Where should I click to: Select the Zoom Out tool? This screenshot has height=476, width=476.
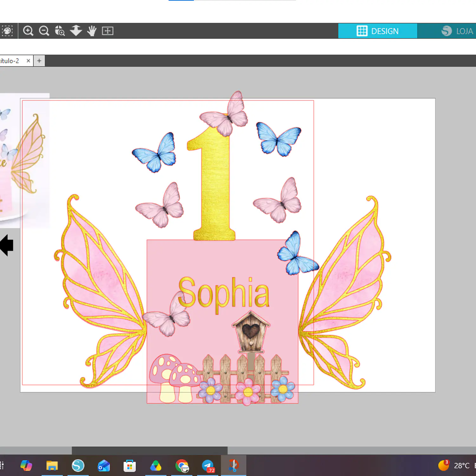pos(44,31)
